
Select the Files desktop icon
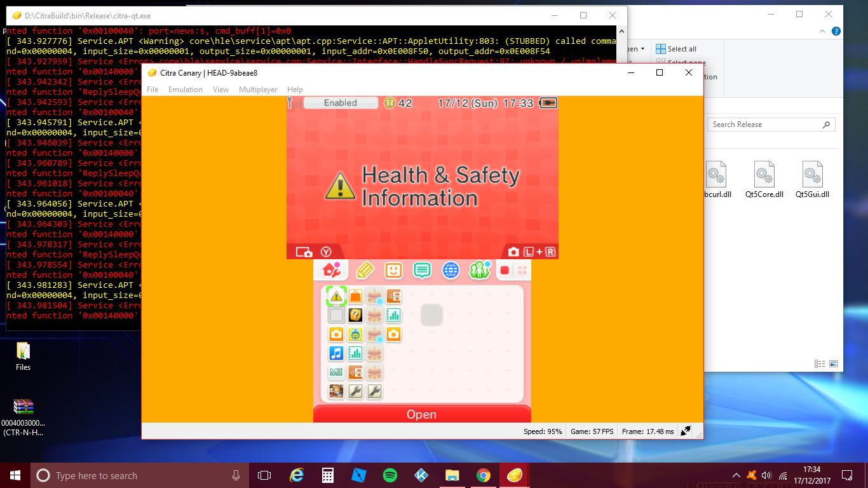coord(23,357)
